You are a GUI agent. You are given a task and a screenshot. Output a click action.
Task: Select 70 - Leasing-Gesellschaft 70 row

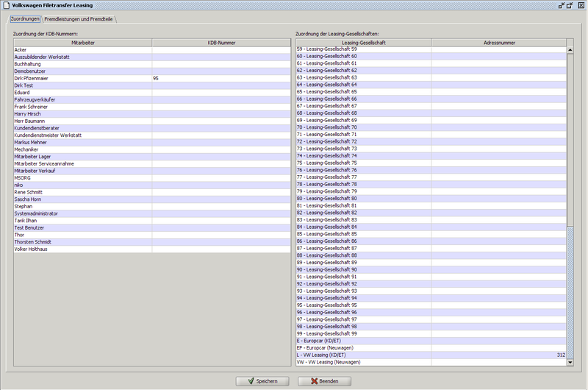coord(431,127)
